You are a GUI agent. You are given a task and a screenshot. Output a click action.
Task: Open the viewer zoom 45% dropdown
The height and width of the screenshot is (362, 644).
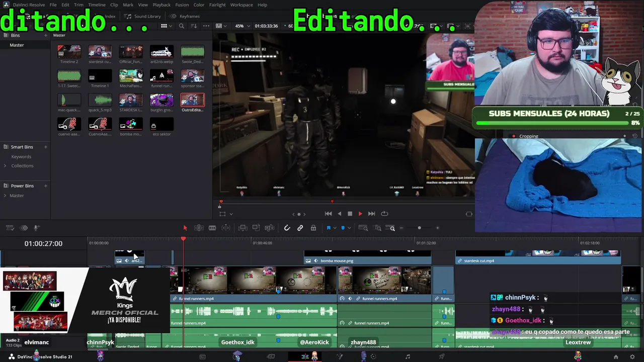(242, 26)
